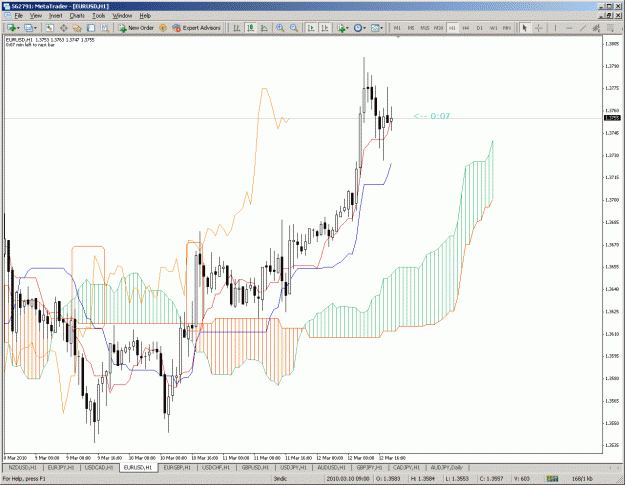The height and width of the screenshot is (485, 625).
Task: Open the New Chart dropdown
Action: (13, 28)
